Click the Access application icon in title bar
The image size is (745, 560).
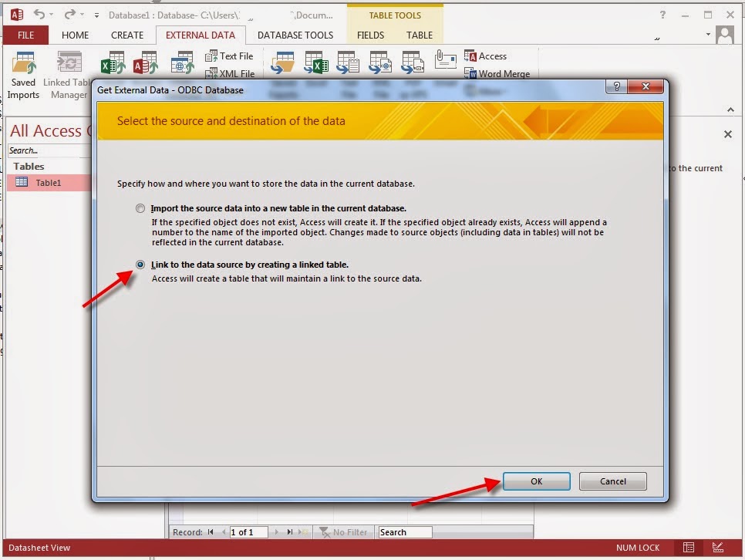tap(17, 15)
